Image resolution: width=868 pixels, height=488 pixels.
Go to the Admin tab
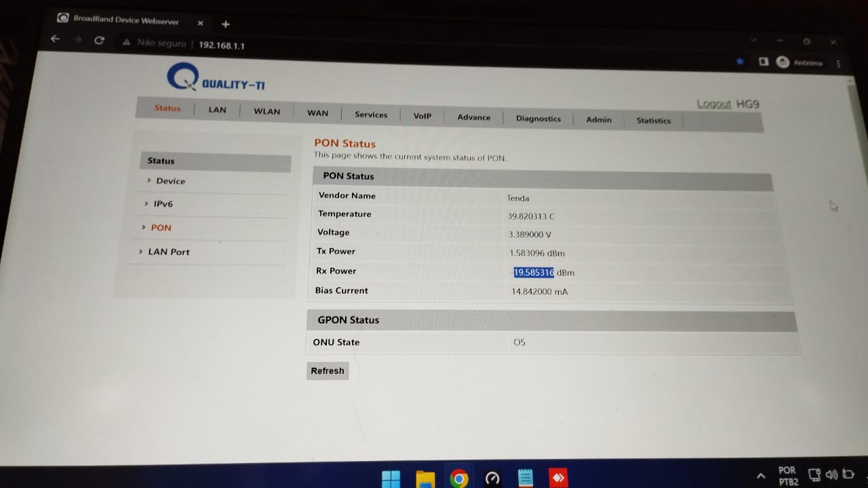point(598,120)
